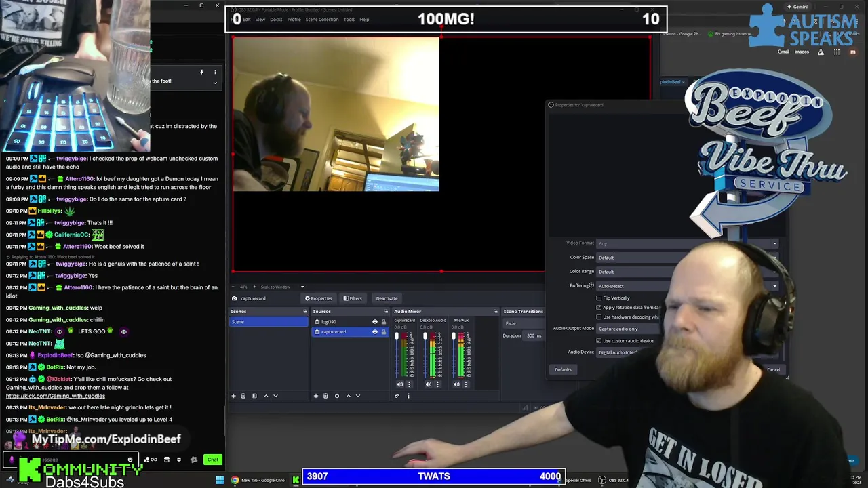
Task: Open the Docks menu in OBS
Action: (x=276, y=20)
